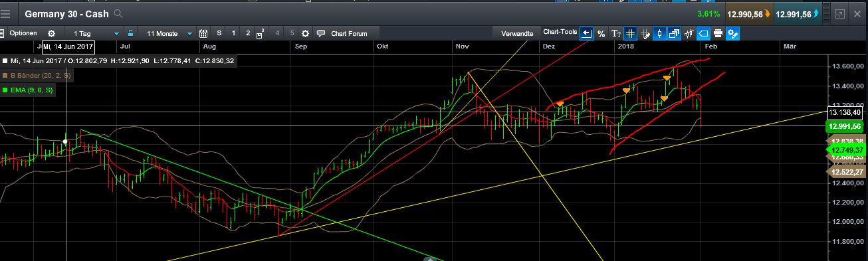The width and height of the screenshot is (868, 261).
Task: Open the calendar date picker icon
Action: (x=203, y=33)
